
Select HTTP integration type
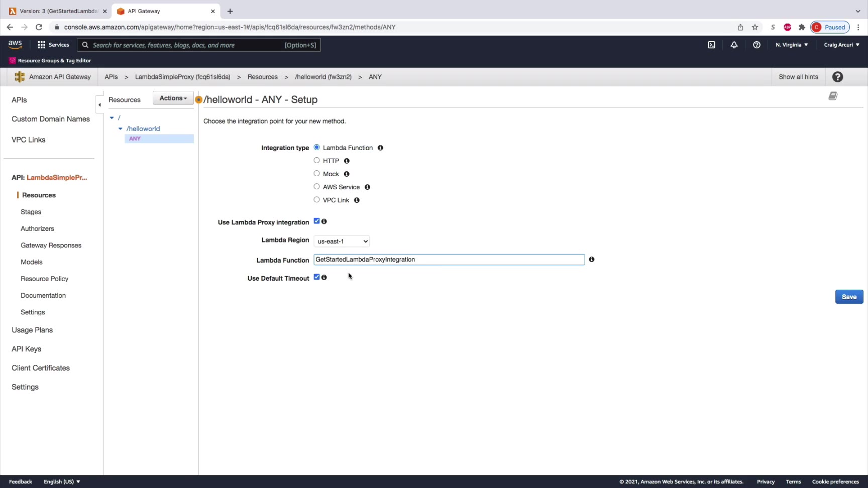point(316,160)
